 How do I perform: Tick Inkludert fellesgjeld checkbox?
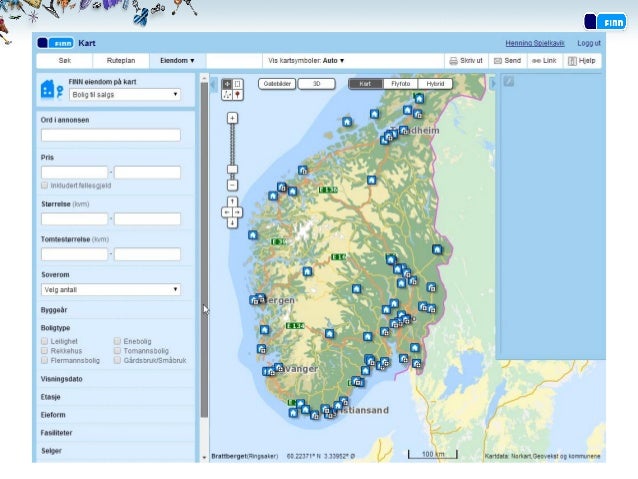click(44, 185)
